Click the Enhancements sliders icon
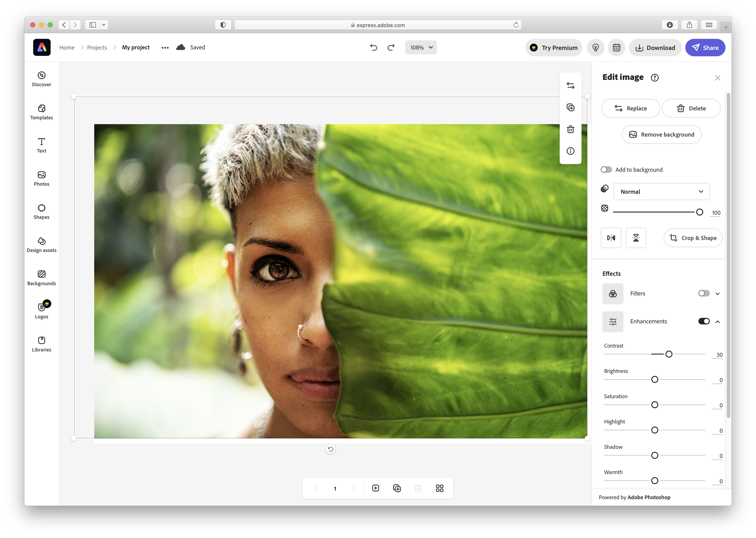 coord(613,322)
